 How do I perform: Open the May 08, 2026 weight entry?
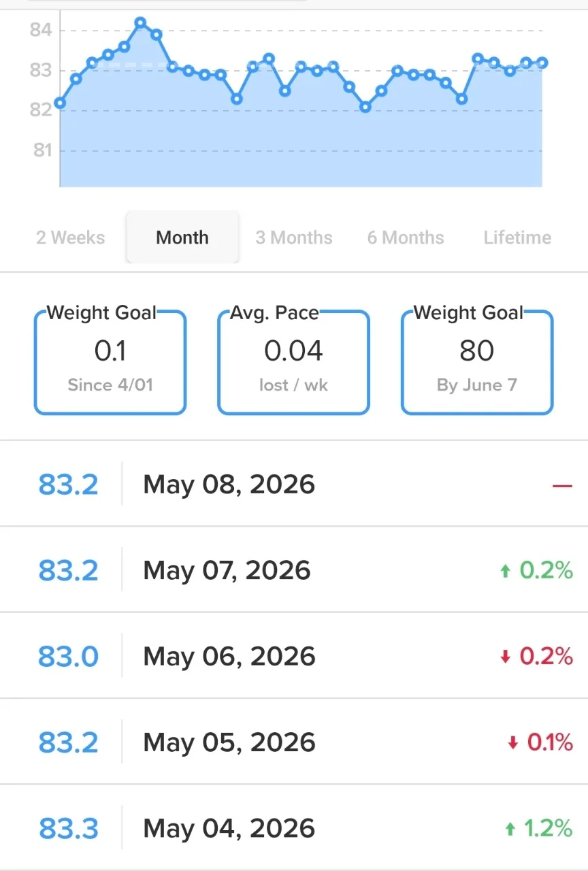294,484
